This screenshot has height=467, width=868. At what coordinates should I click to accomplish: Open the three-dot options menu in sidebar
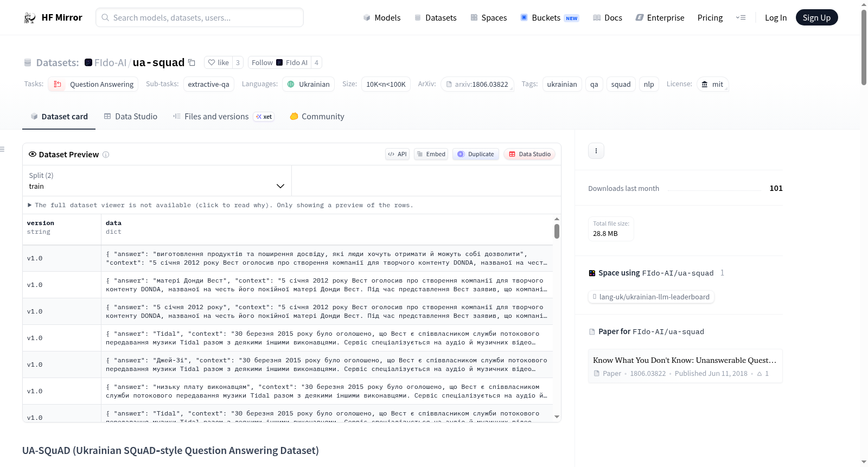click(x=596, y=151)
